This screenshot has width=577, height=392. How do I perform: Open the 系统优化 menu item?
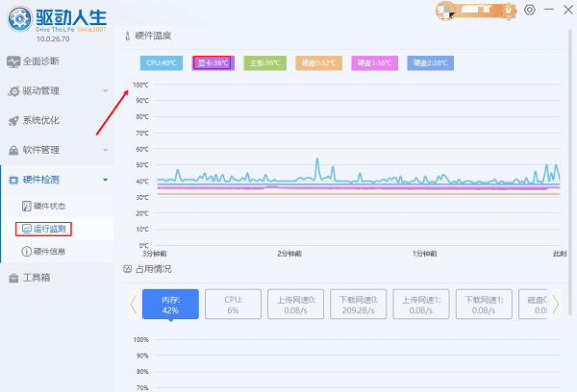(x=57, y=121)
